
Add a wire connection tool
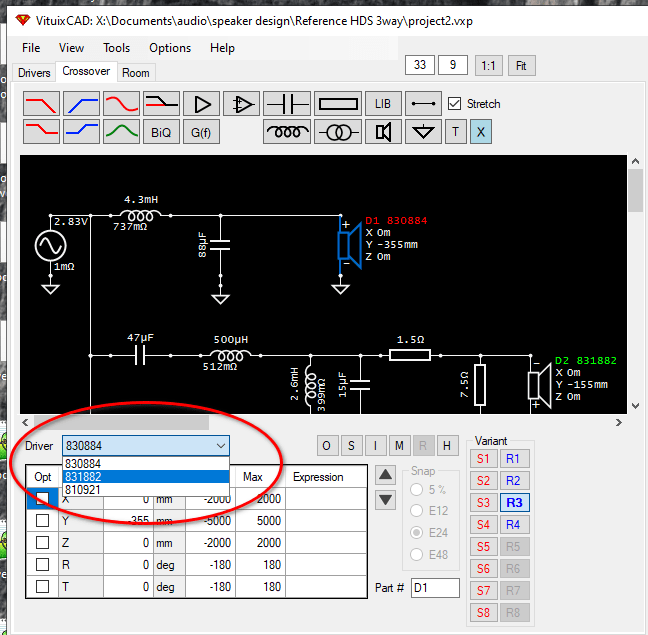point(423,104)
